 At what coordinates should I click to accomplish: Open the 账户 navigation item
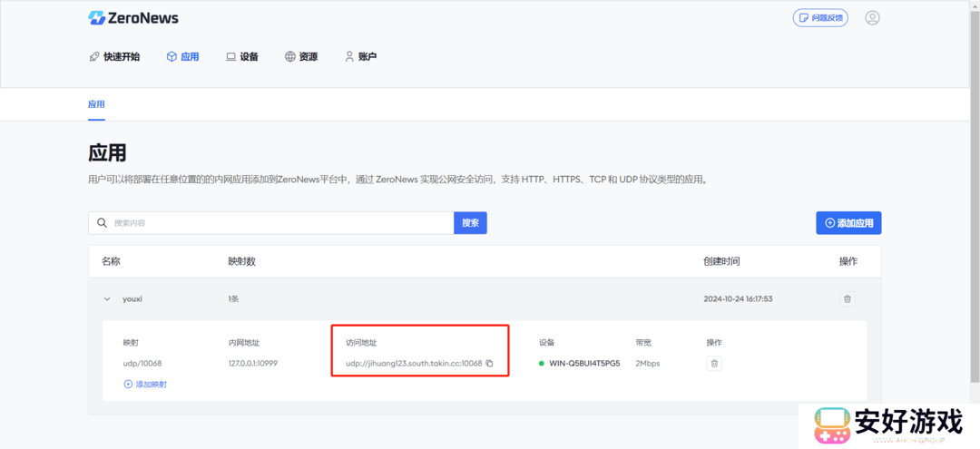point(360,56)
